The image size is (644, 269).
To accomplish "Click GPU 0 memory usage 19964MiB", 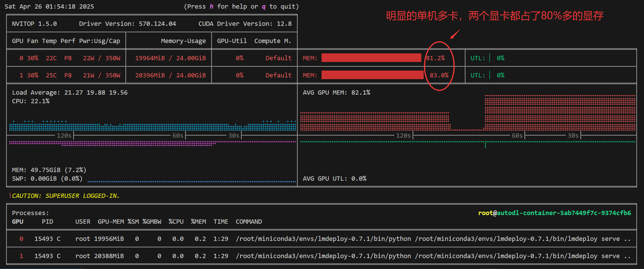I will tap(150, 58).
